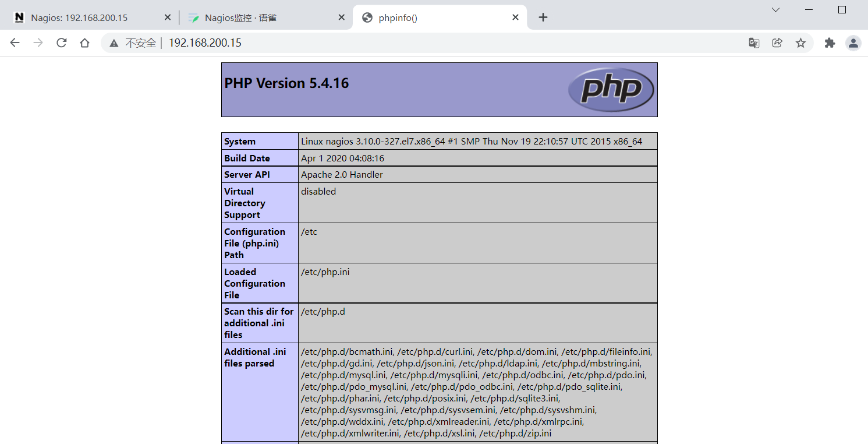The height and width of the screenshot is (444, 868).
Task: Click the PHP Version 5.4.16 heading
Action: pyautogui.click(x=286, y=83)
